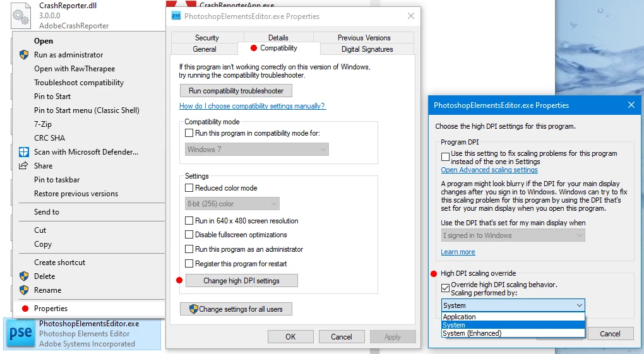Switch to the General tab
644x354 pixels.
(x=205, y=49)
